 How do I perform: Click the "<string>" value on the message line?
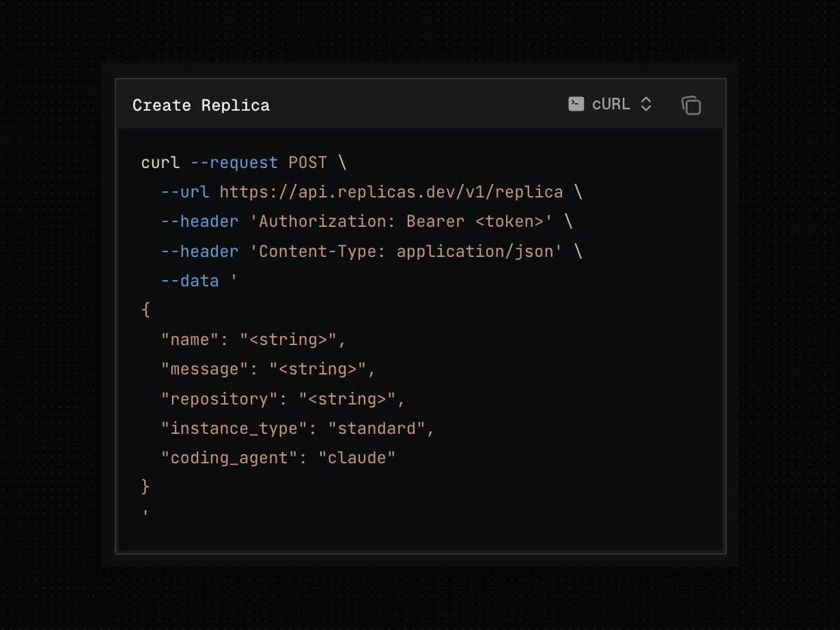point(318,369)
